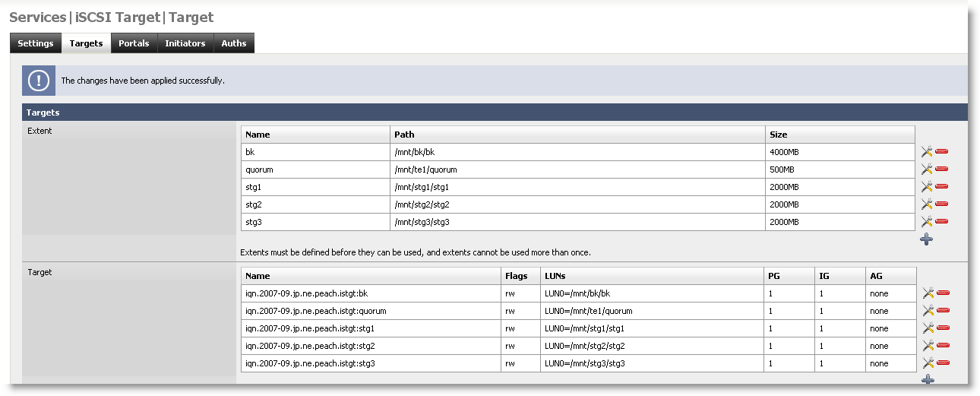Edit the bk extent with wrench icon

(x=927, y=152)
